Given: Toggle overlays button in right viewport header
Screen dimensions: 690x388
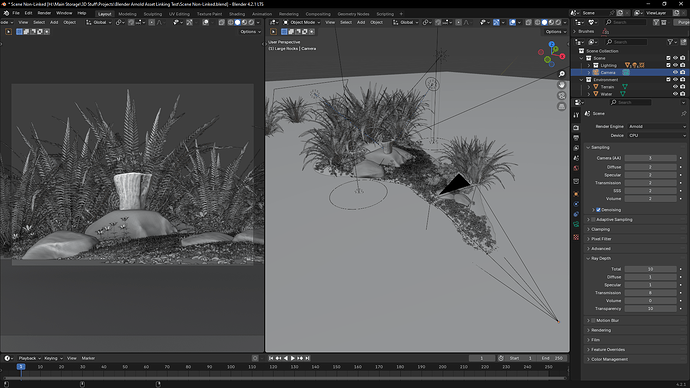Looking at the screenshot, I should (x=513, y=22).
